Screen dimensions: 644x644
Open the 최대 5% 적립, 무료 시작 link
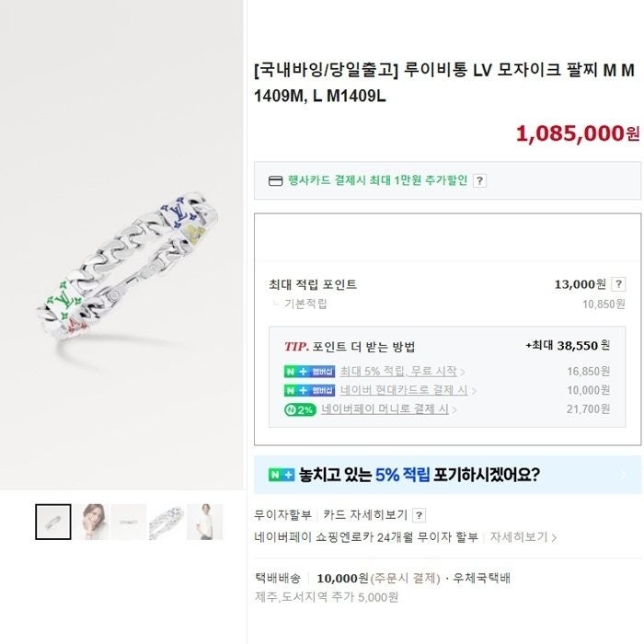click(x=398, y=372)
